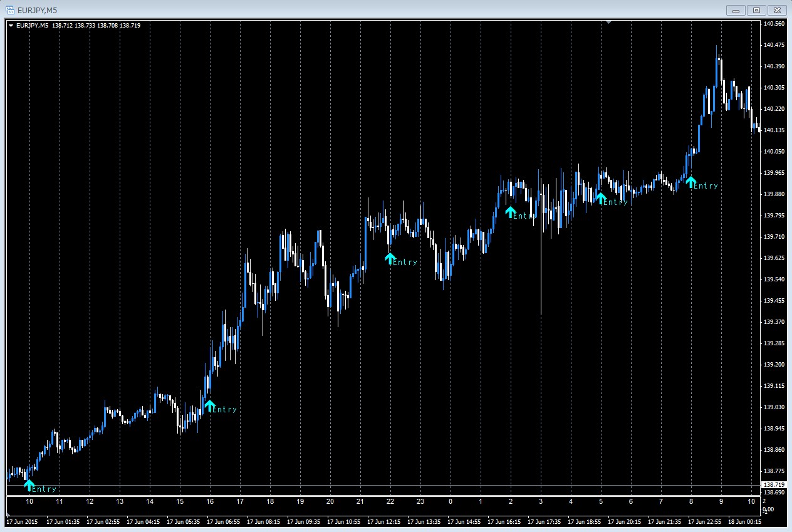The image size is (792, 532).
Task: Click the hour 13 label in the indicator subwindow
Action: coord(120,502)
